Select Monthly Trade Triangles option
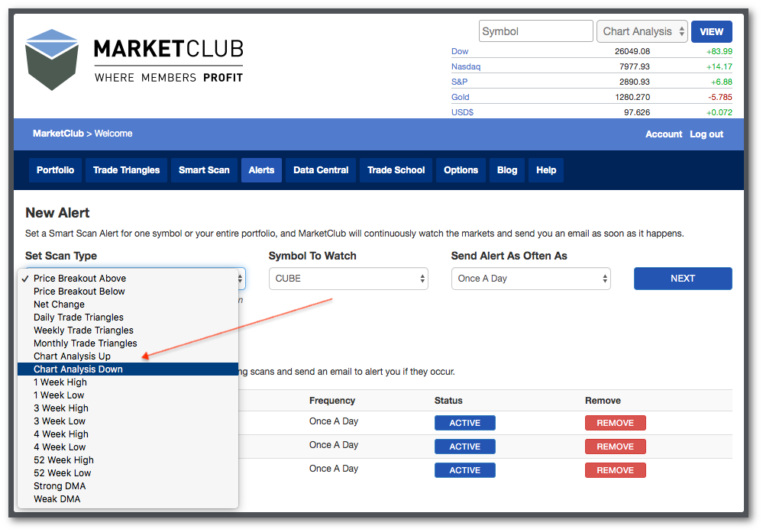Screen dimensions: 763x532 [128, 343]
